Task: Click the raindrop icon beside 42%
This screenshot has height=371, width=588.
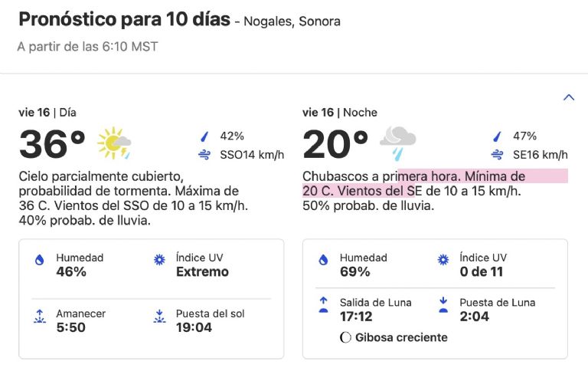Action: (x=204, y=136)
